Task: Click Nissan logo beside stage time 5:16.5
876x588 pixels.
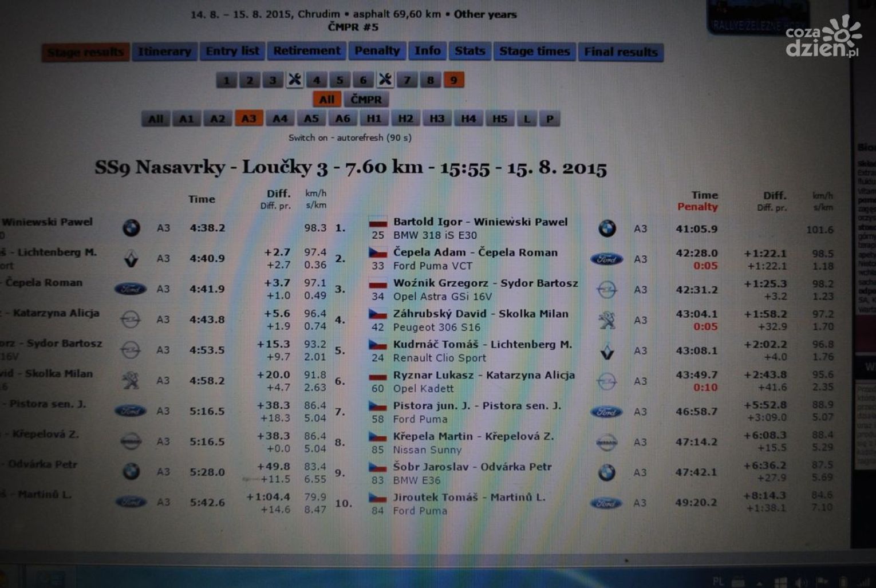Action: pyautogui.click(x=131, y=441)
